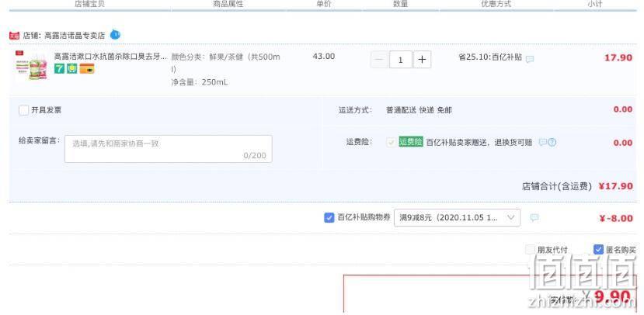The height and width of the screenshot is (315, 644).
Task: Click the shop total ¥17.90
Action: point(616,186)
